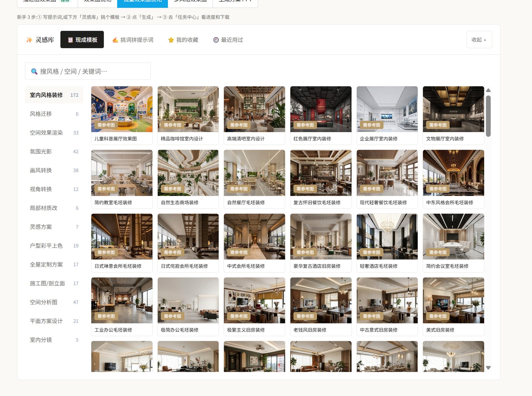This screenshot has height=396, width=532.
Task: Choose the 挑词拼提示词 option
Action: pyautogui.click(x=133, y=40)
